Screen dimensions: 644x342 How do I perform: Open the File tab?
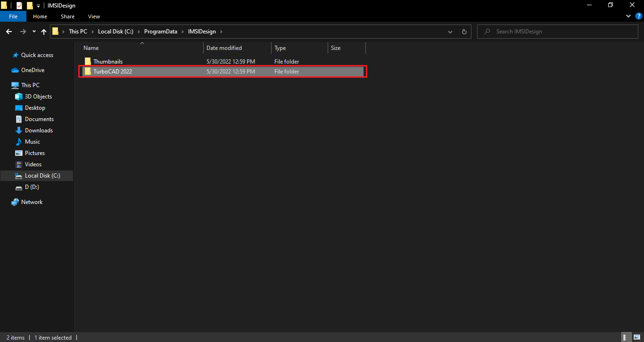(13, 16)
